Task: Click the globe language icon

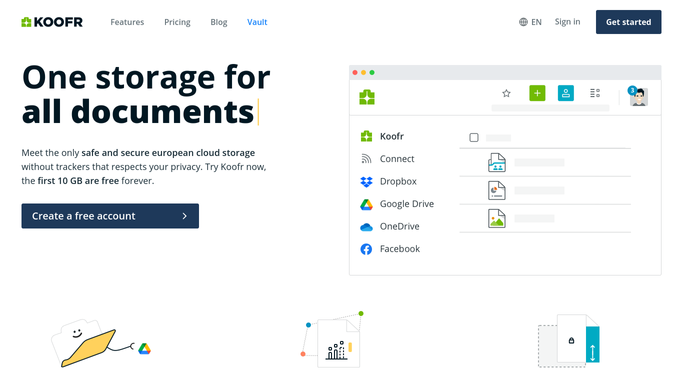Action: coord(523,22)
